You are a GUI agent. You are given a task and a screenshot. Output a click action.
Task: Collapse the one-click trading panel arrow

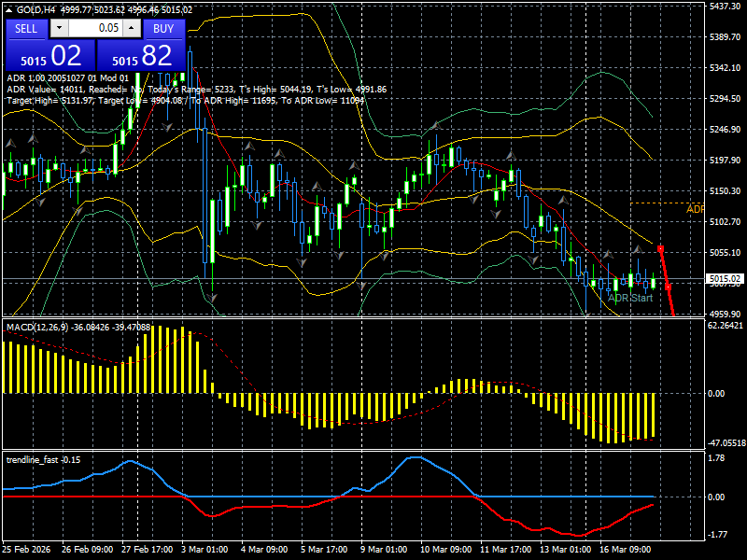[x=8, y=10]
